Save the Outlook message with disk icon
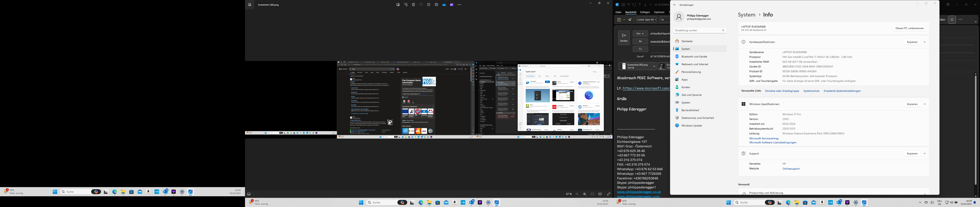This screenshot has height=207, width=980. point(623,5)
